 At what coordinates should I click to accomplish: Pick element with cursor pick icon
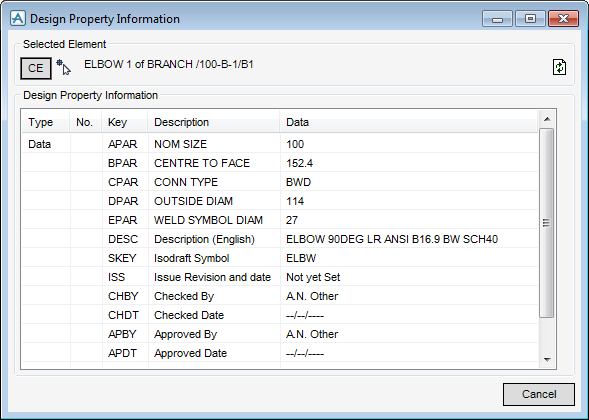click(63, 67)
